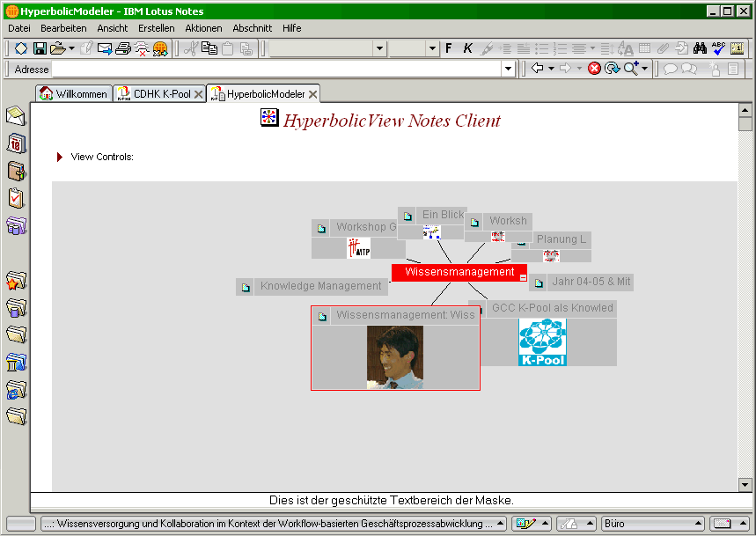Click the Refresh icon in navigation bar
The image size is (756, 536).
[x=612, y=69]
